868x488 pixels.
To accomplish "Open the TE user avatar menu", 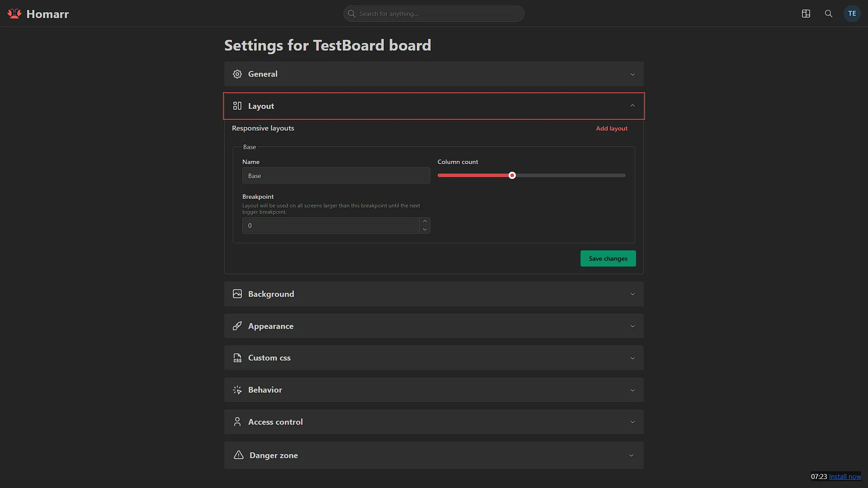I will click(x=852, y=14).
